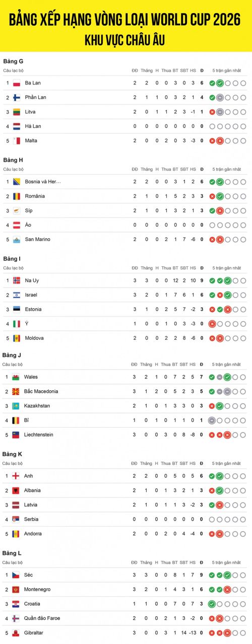Click Ý's red loss result circle
Screen dimensions: 252x644
[x=212, y=324]
